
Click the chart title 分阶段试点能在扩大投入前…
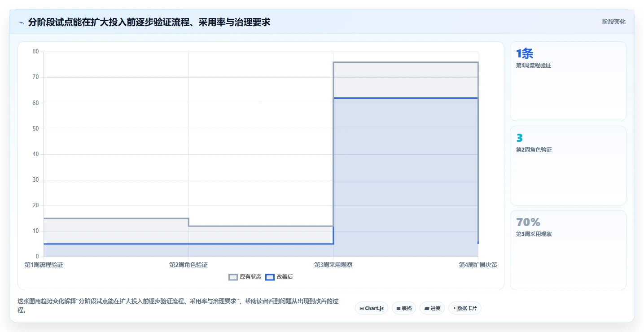[x=149, y=22]
